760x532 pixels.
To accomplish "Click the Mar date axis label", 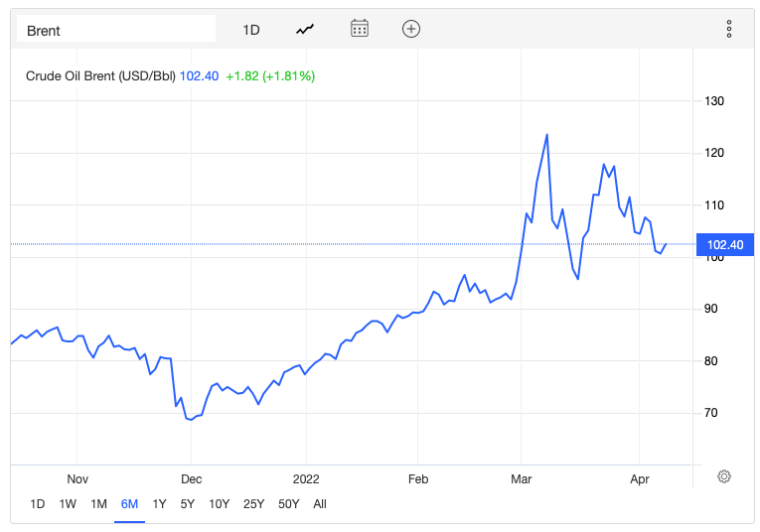I will (521, 479).
